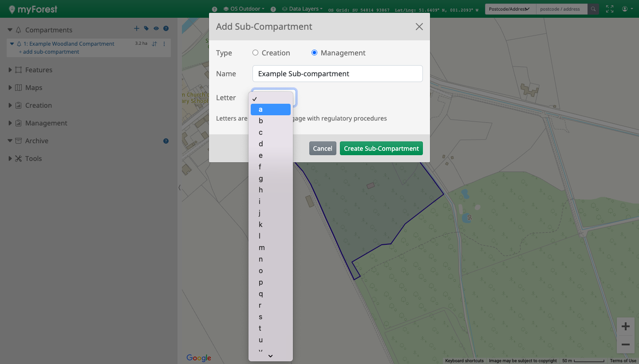
Task: Click the map zoom in button
Action: pyautogui.click(x=626, y=327)
